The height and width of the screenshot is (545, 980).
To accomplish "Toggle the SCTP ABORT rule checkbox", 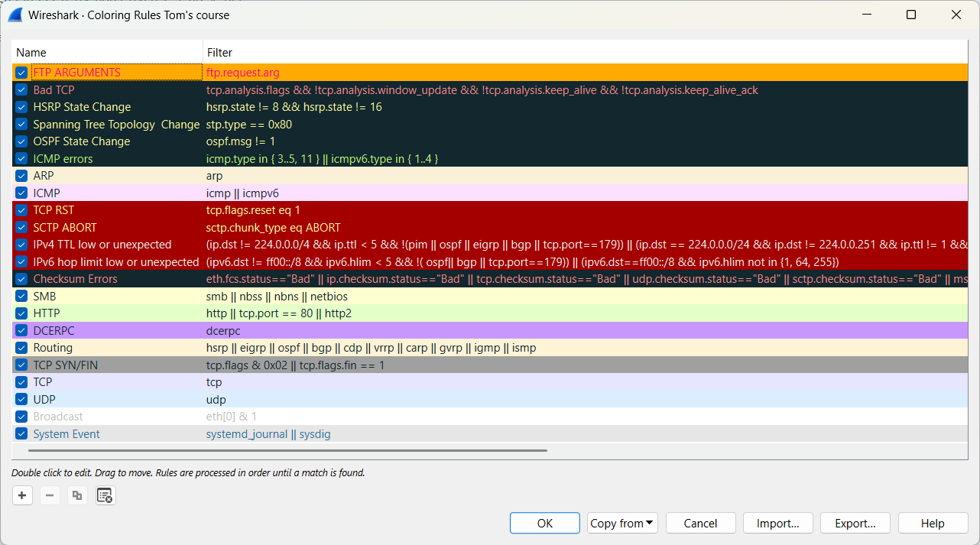I will point(21,228).
